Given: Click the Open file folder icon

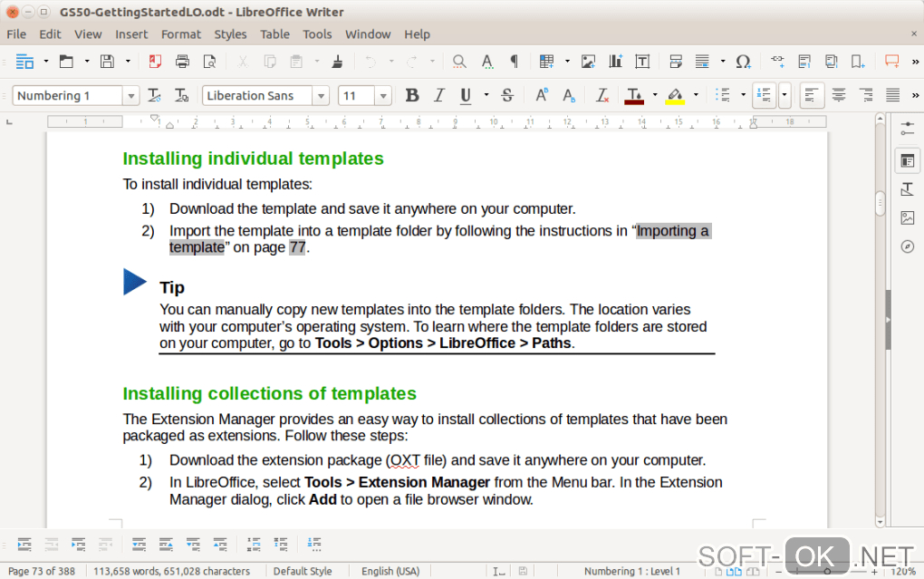Looking at the screenshot, I should [66, 62].
